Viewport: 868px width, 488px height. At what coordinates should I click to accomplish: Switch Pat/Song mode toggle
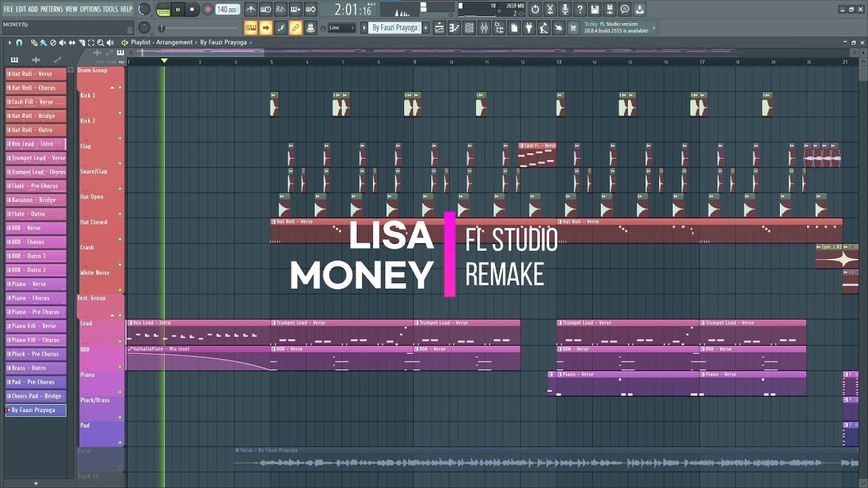click(163, 9)
